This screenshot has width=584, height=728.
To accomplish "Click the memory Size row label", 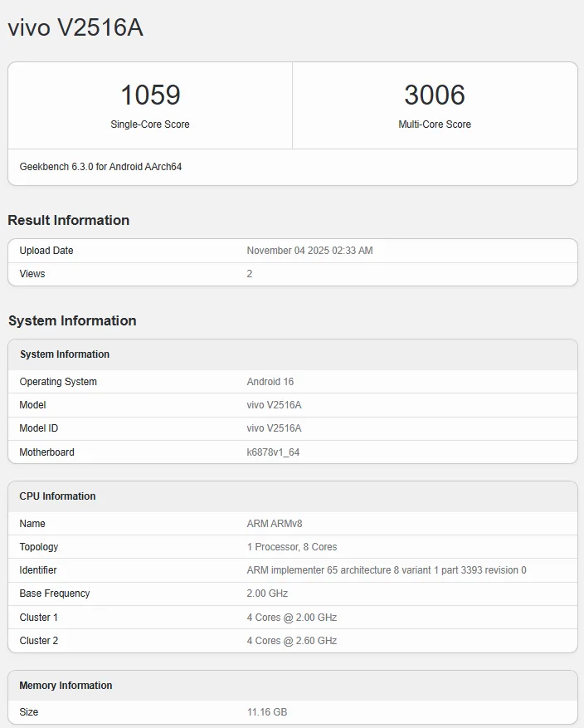I will tap(29, 712).
